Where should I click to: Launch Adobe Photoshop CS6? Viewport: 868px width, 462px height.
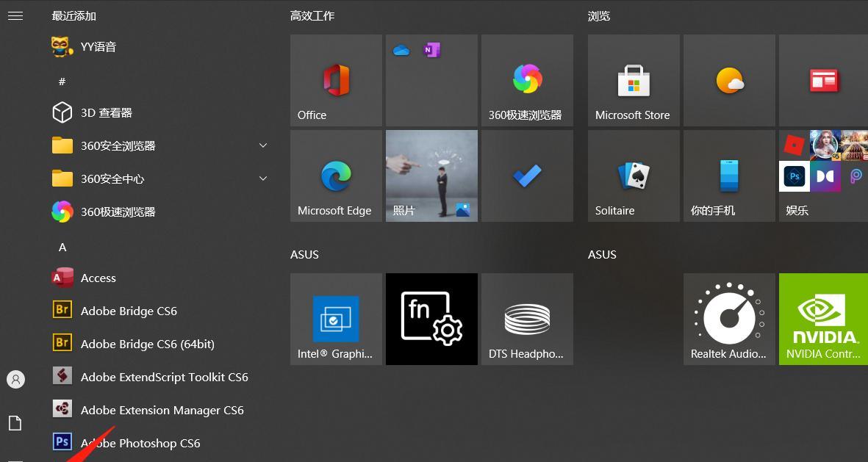[x=160, y=443]
